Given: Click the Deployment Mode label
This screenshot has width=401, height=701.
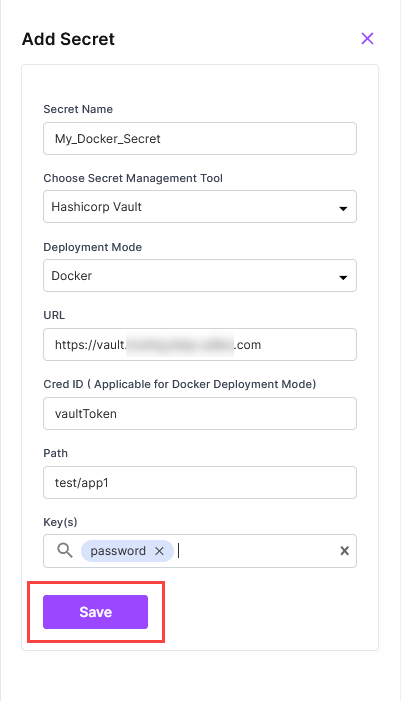Looking at the screenshot, I should (93, 247).
